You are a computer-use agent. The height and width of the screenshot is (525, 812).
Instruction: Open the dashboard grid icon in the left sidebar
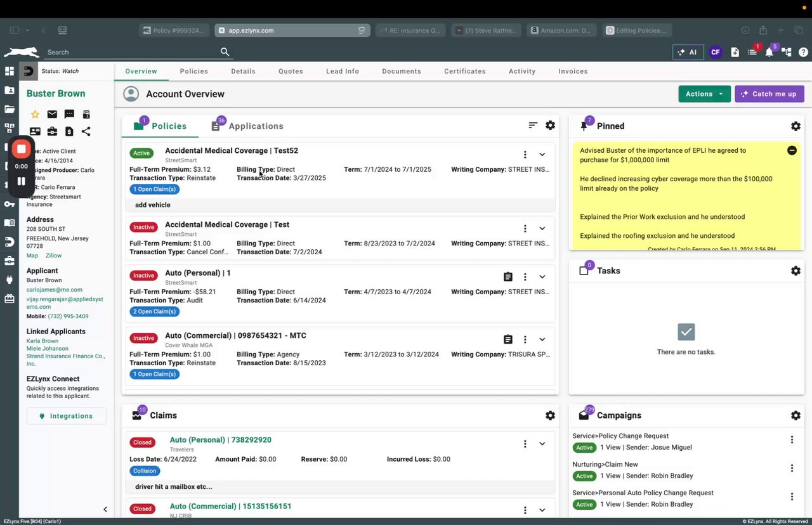coord(10,71)
